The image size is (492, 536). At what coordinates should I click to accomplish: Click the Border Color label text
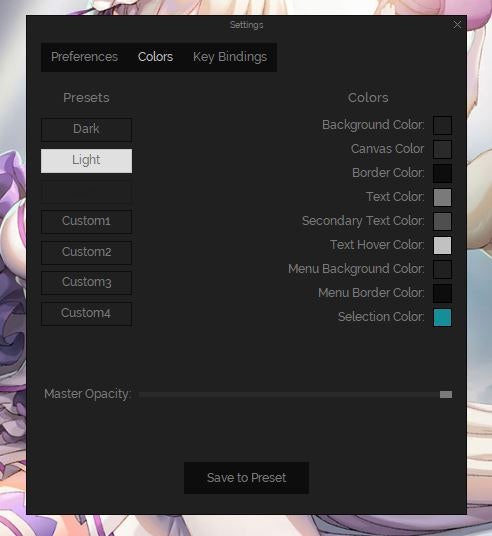[x=388, y=173]
